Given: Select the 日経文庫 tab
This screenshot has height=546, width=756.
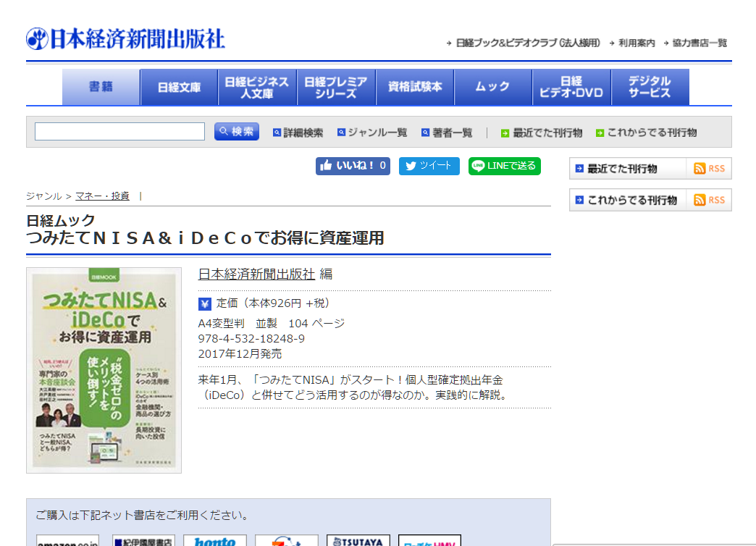Looking at the screenshot, I should (x=180, y=87).
